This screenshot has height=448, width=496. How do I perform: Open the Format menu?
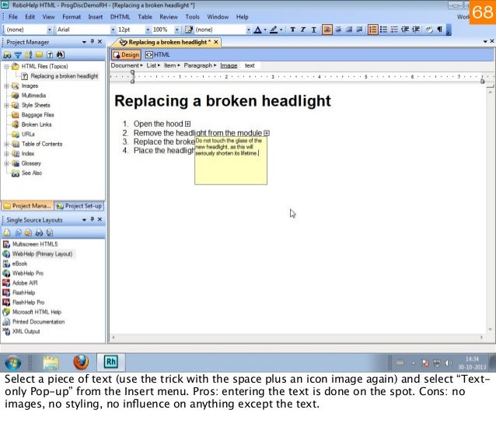[72, 17]
